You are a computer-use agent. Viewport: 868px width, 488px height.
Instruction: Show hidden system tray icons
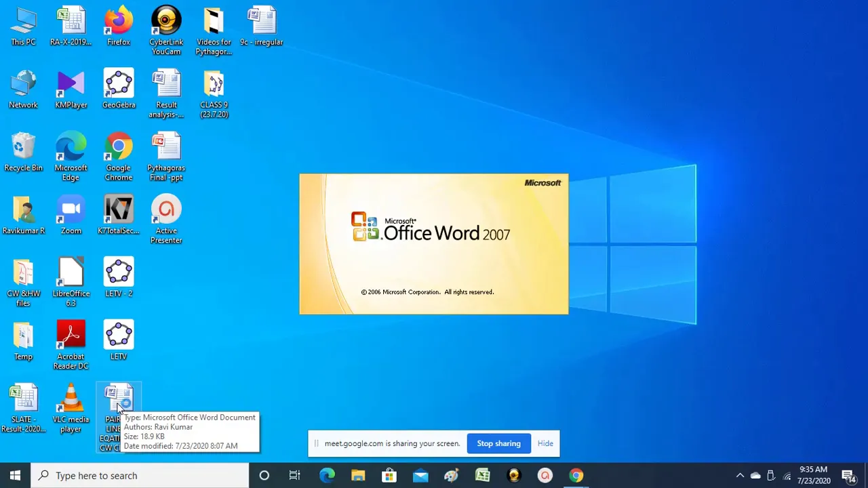coord(740,475)
